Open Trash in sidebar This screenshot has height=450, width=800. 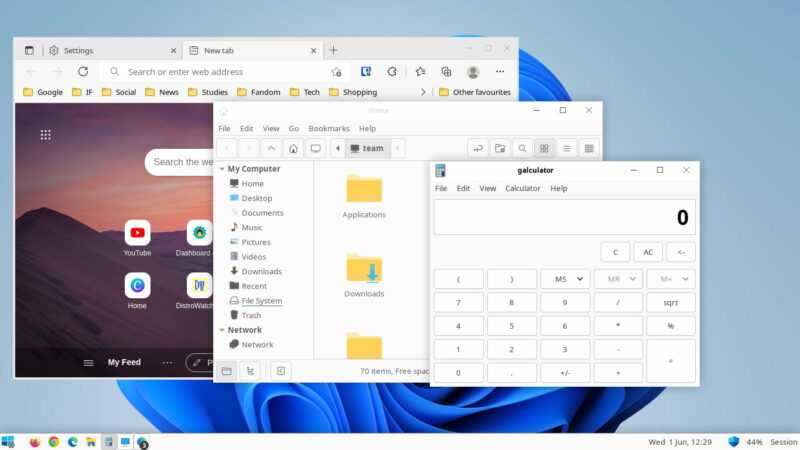(251, 315)
